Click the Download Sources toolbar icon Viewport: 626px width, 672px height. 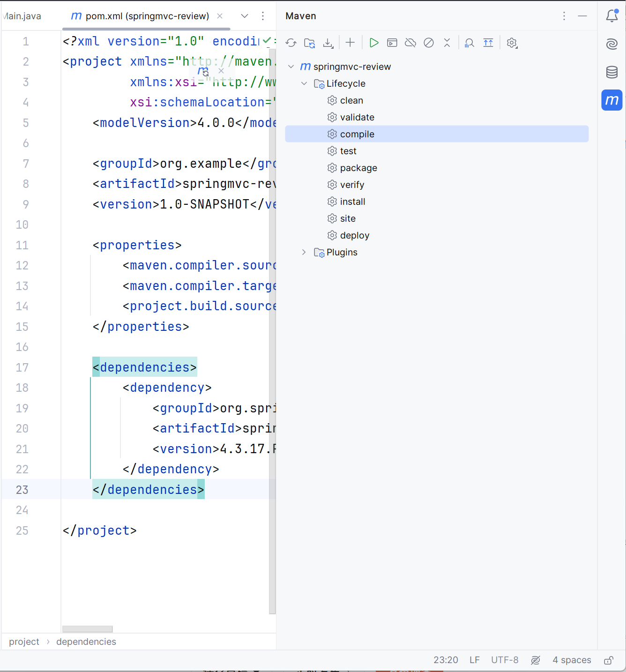328,43
